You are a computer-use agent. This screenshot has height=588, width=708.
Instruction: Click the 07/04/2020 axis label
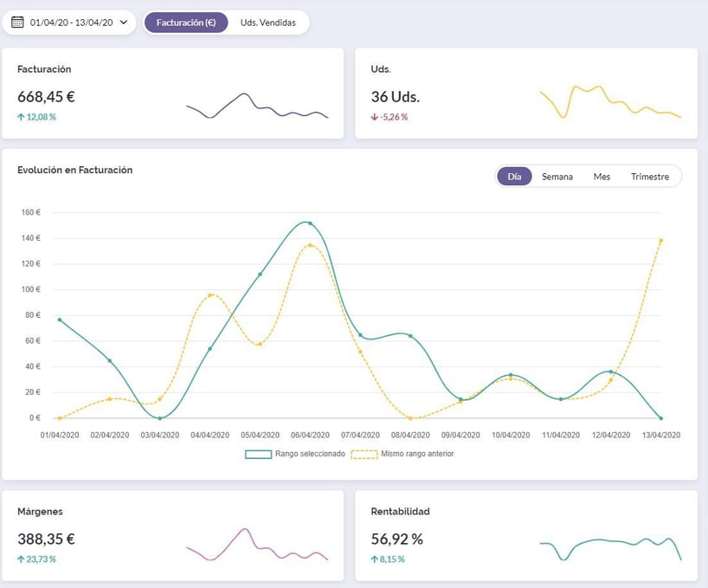click(x=360, y=435)
